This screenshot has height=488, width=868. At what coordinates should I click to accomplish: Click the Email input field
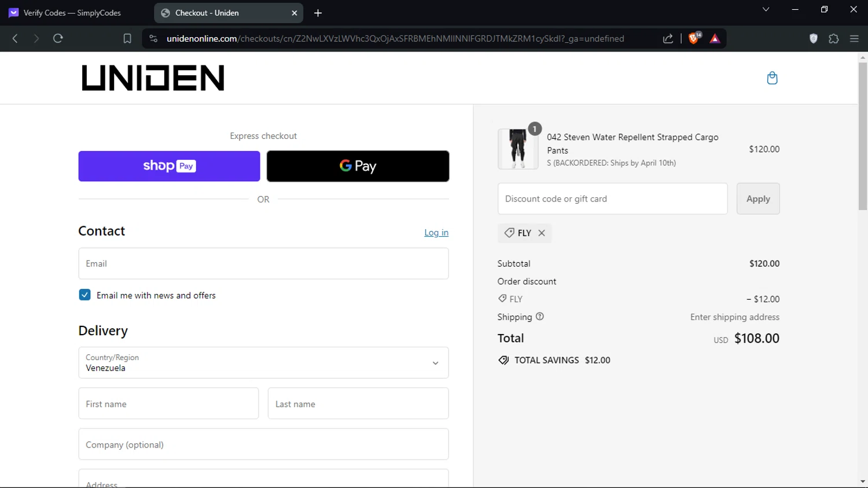coord(263,263)
